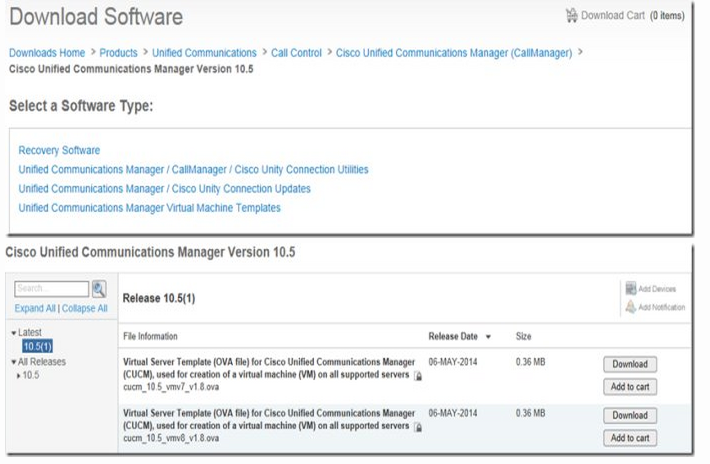Click the Release Date column header text
The width and height of the screenshot is (710, 464).
(x=453, y=336)
